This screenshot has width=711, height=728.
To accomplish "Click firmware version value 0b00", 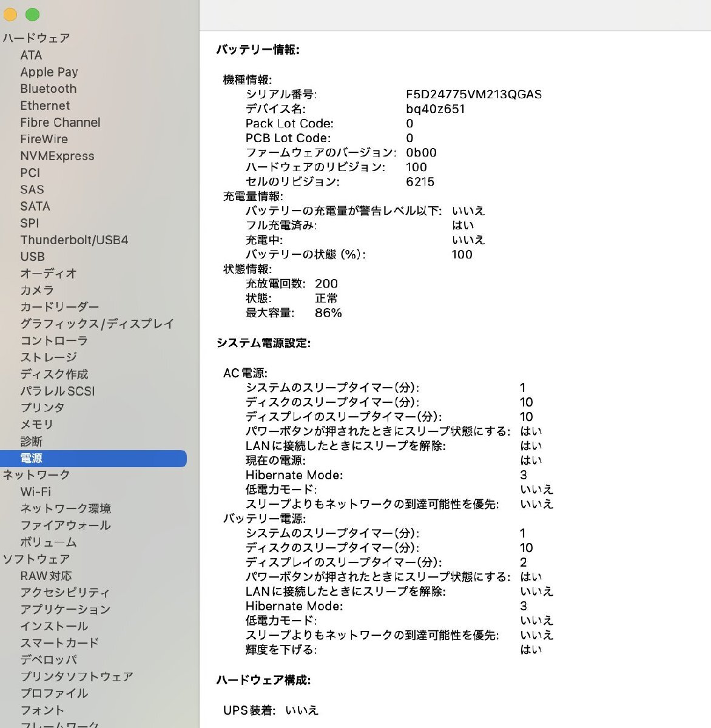I will tap(421, 153).
